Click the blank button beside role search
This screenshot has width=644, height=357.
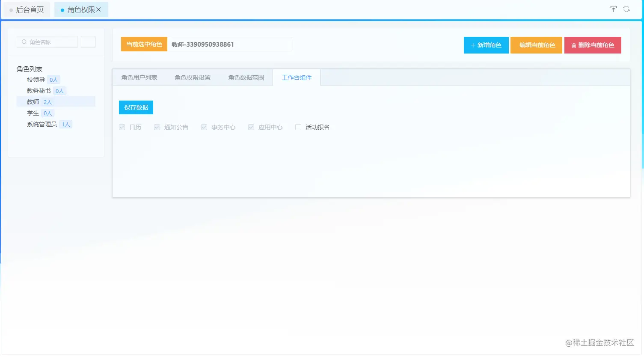(x=88, y=42)
